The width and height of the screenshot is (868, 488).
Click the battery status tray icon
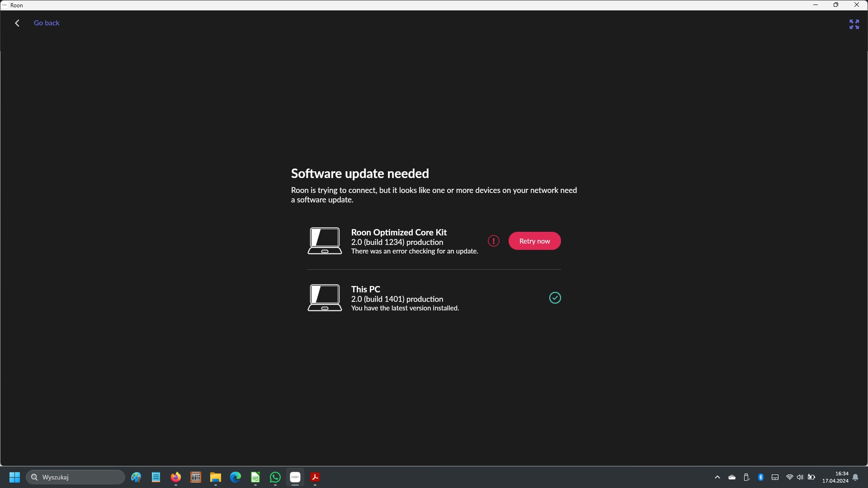point(811,477)
